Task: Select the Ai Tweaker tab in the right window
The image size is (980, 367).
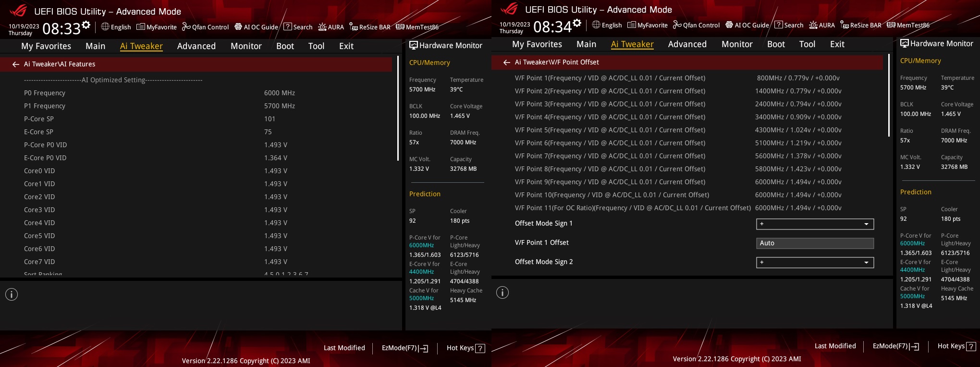Action: click(632, 44)
